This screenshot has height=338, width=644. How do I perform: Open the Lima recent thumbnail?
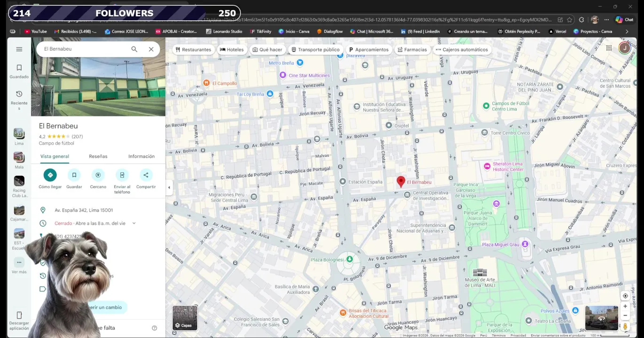click(x=19, y=133)
